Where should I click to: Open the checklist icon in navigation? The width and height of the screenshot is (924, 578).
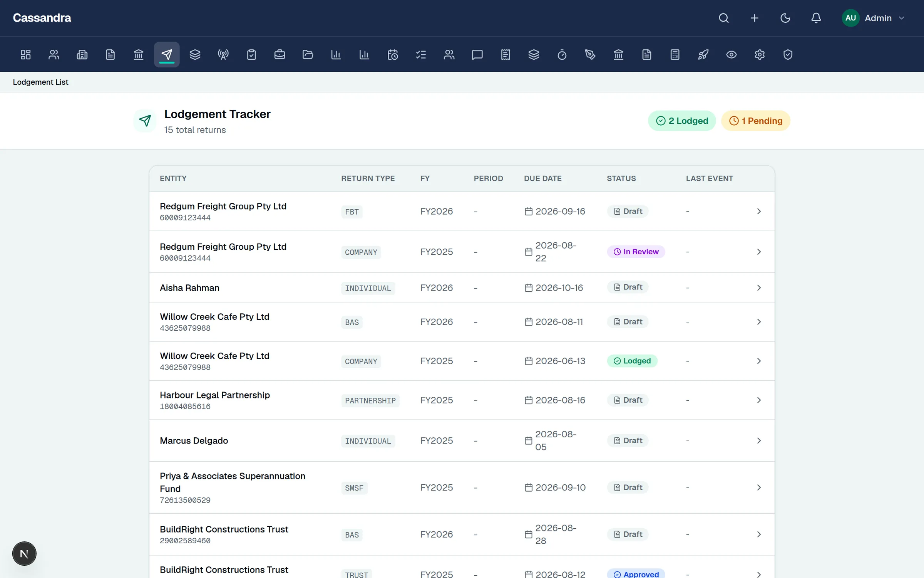pyautogui.click(x=421, y=55)
